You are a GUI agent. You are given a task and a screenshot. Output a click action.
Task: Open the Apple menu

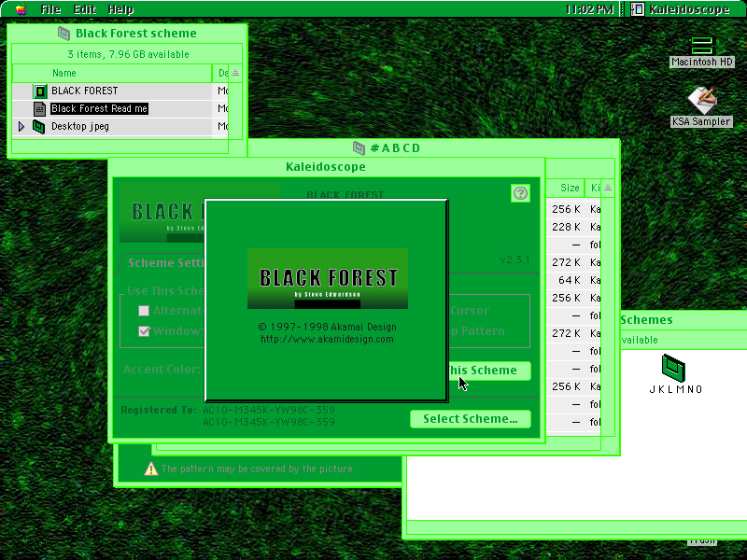21,9
